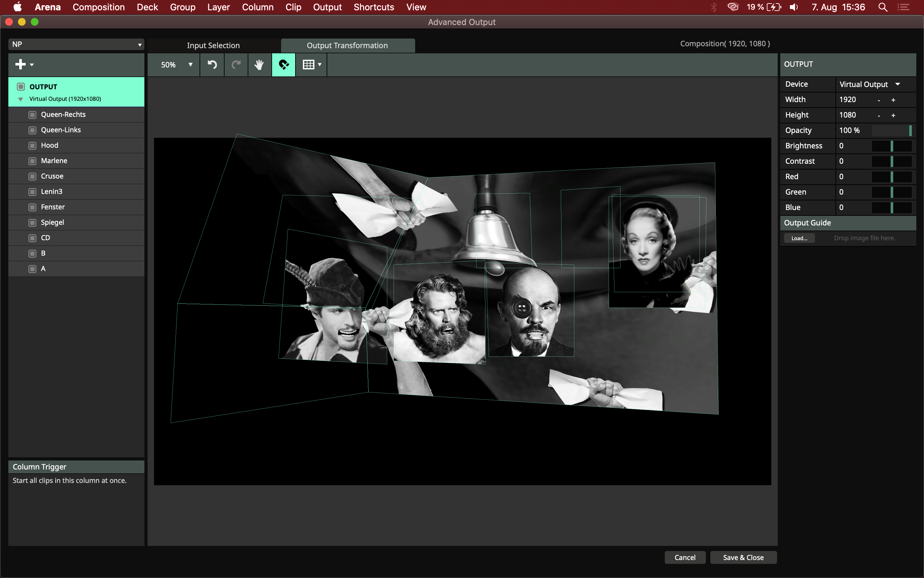
Task: Toggle the B slice checkbox
Action: pos(32,253)
